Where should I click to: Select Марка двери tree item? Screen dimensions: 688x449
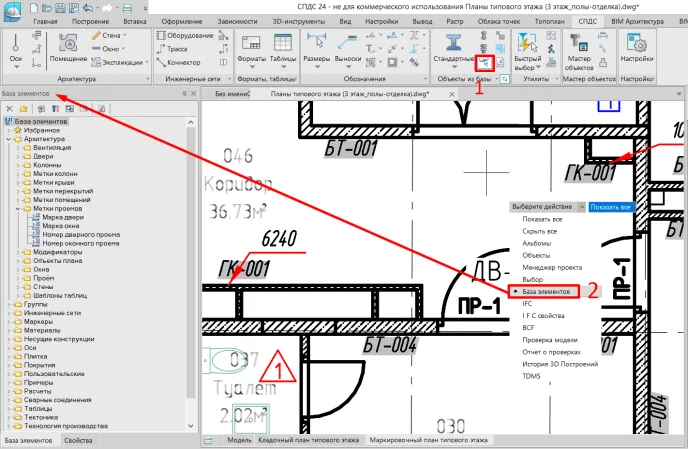coord(61,217)
